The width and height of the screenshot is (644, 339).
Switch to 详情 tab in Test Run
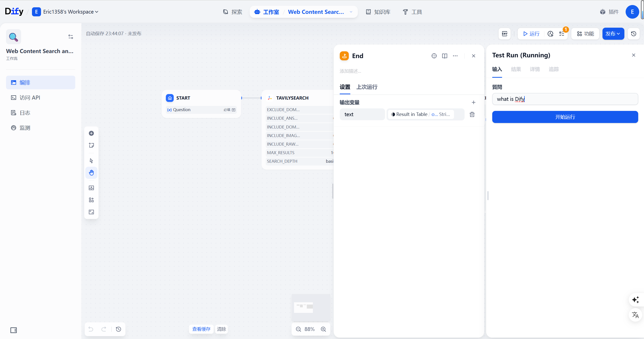click(x=535, y=69)
